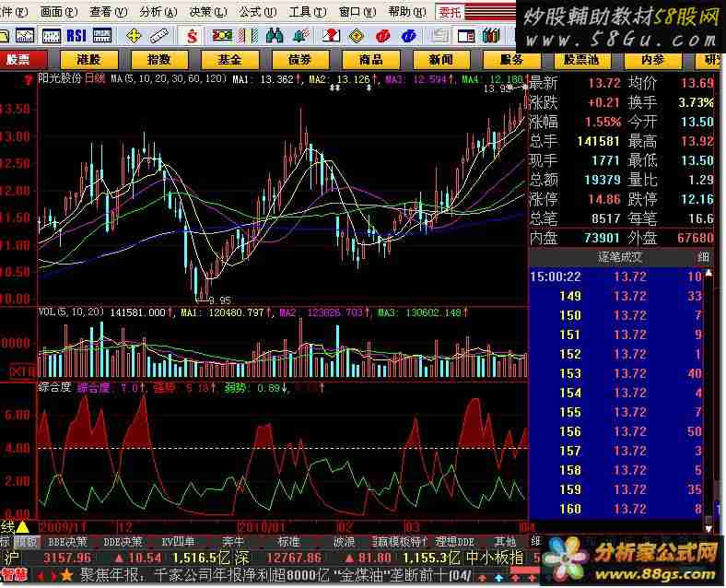The image size is (726, 588).
Task: Click the colored books library icon
Action: tap(491, 36)
